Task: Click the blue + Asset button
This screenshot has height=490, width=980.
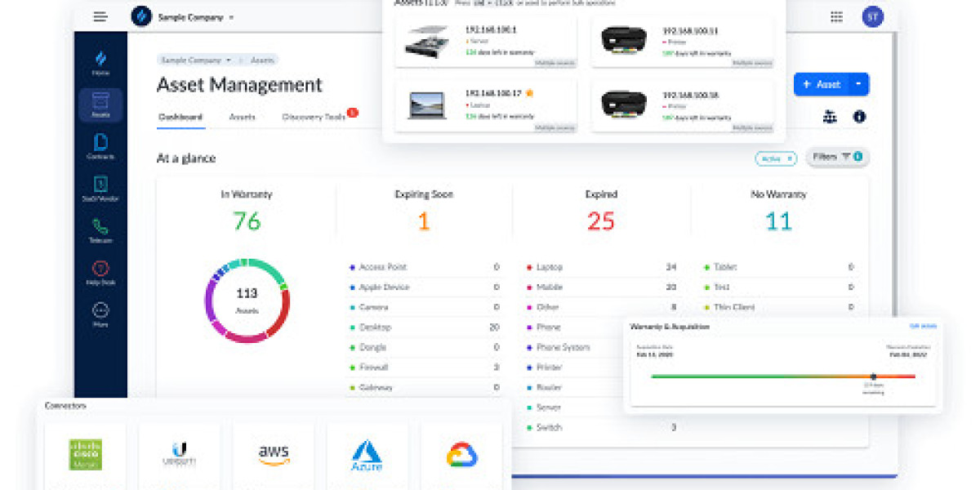Action: 821,84
